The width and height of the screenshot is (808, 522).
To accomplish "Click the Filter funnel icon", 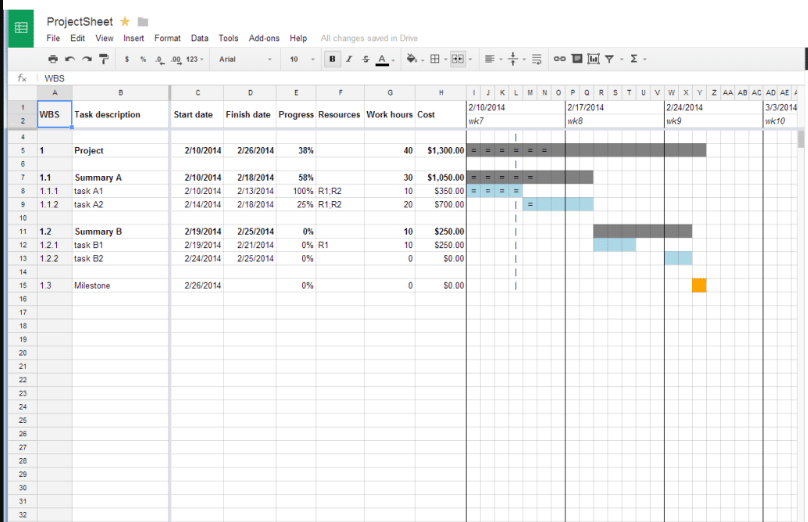I will (x=608, y=59).
